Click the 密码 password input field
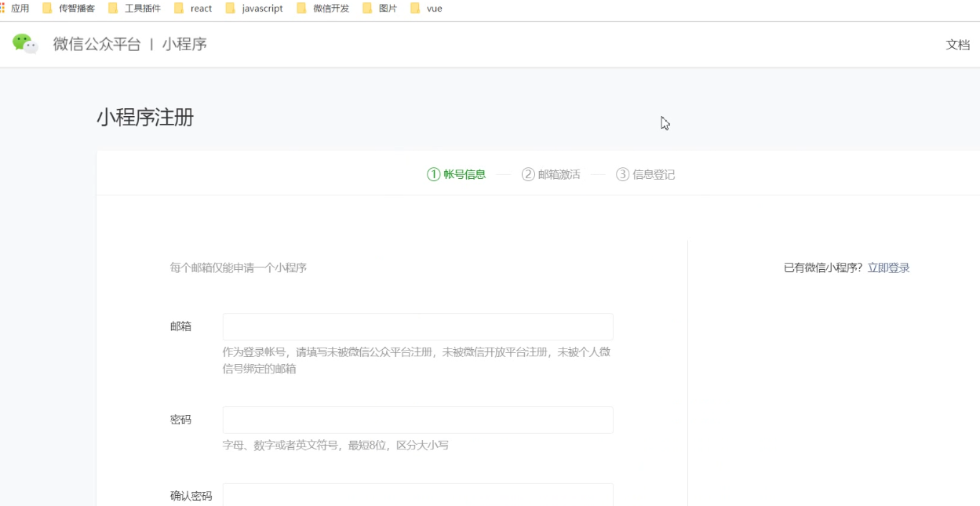 tap(417, 420)
